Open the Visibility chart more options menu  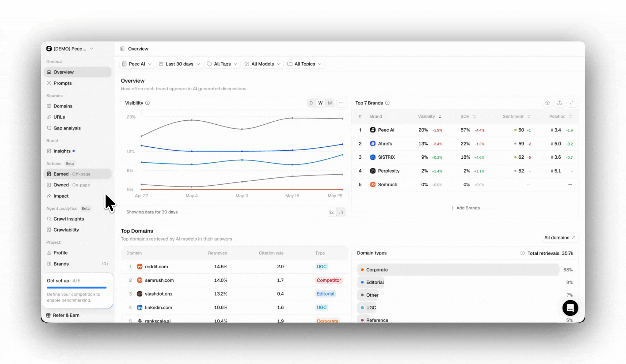pos(341,103)
